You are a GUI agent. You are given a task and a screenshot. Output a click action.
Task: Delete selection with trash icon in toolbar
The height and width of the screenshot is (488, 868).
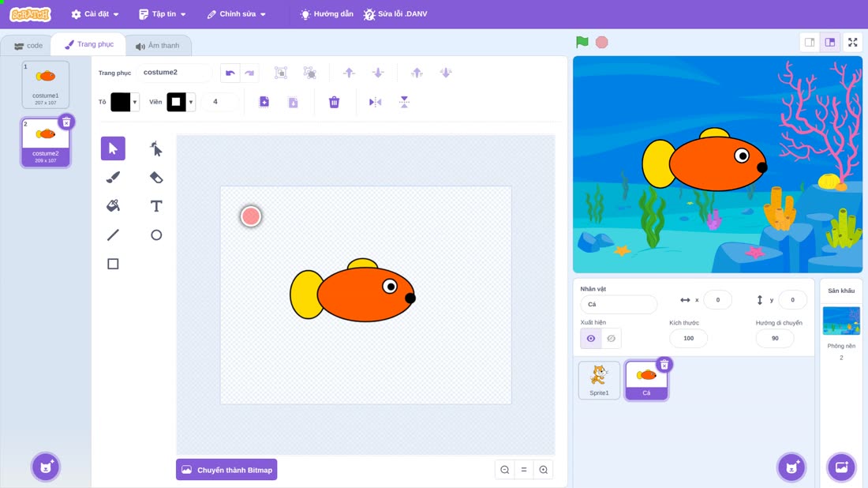[334, 102]
